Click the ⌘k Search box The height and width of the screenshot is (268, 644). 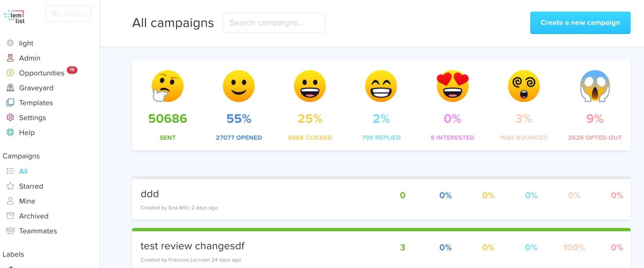point(68,13)
